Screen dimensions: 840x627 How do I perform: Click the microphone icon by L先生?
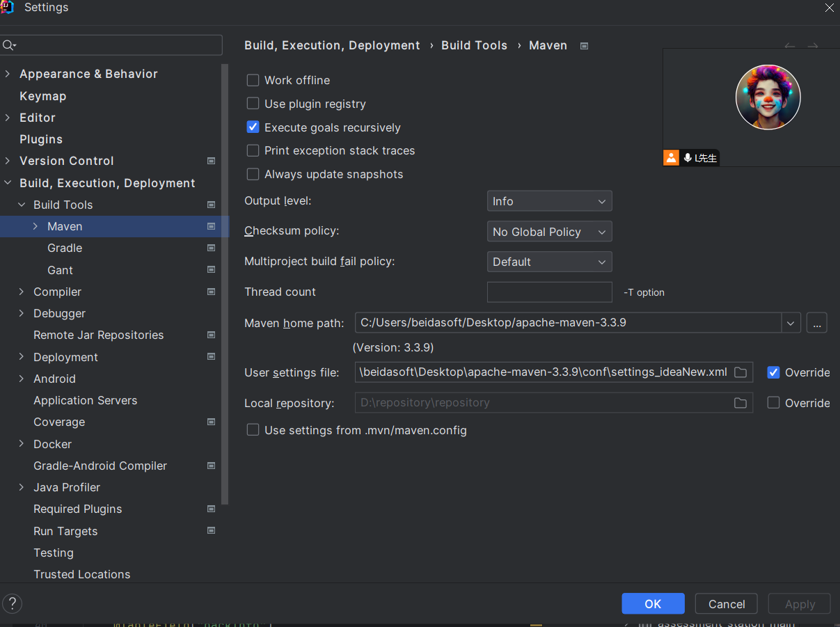point(688,158)
